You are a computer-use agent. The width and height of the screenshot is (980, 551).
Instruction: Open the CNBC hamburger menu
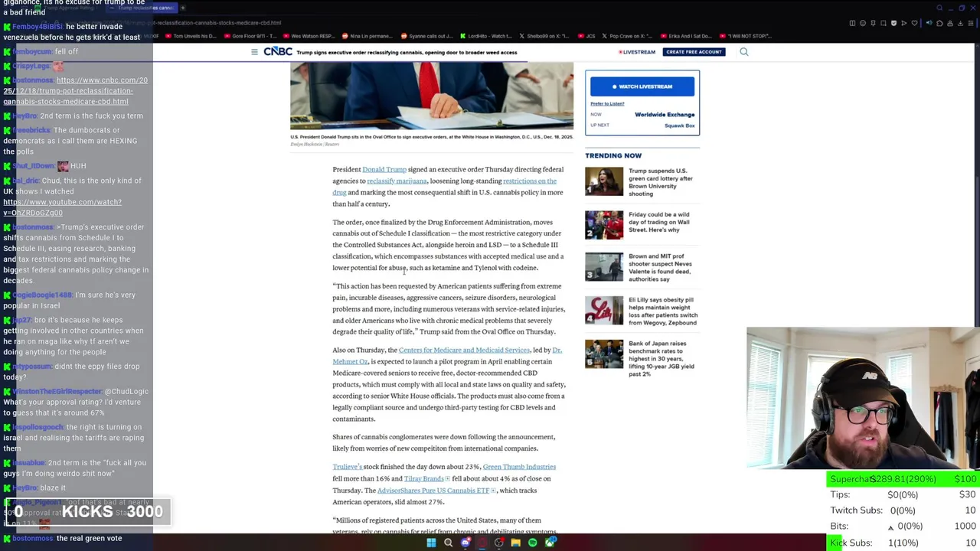point(254,52)
